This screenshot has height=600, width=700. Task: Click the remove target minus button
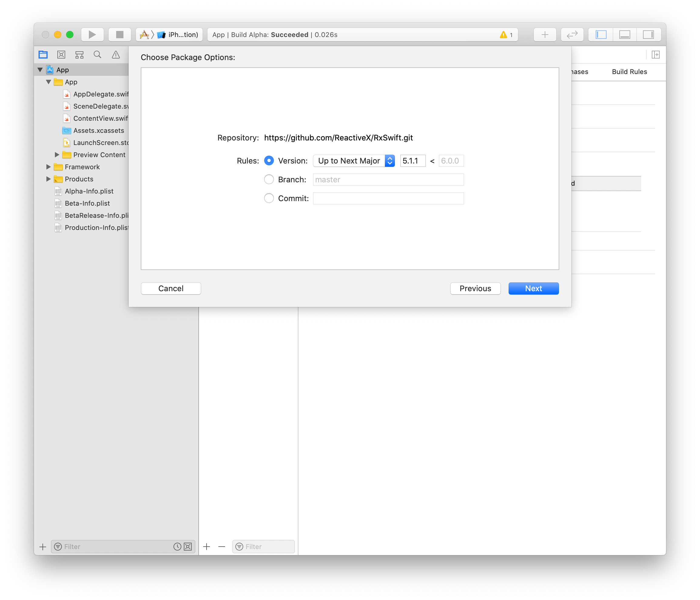[222, 547]
